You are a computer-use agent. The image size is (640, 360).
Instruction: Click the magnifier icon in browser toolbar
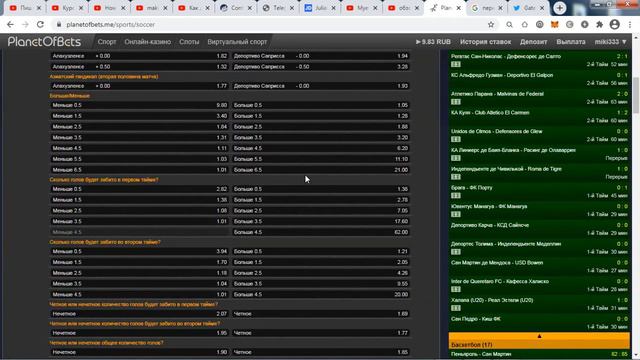(509, 24)
